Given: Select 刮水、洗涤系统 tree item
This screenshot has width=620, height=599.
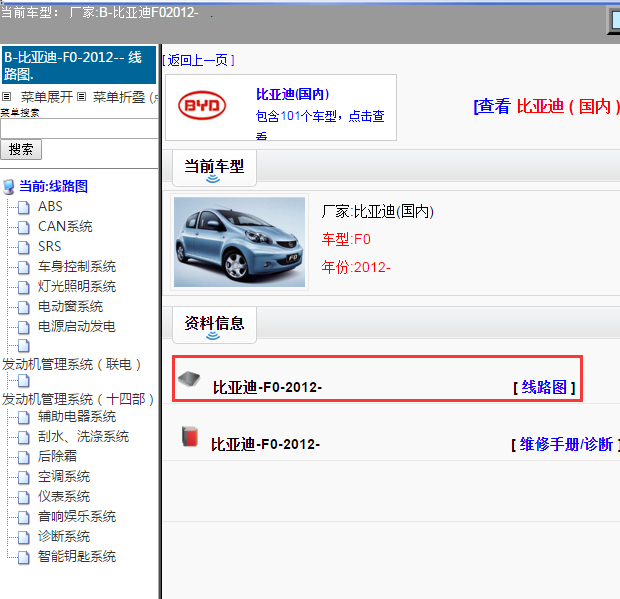Looking at the screenshot, I should (83, 436).
